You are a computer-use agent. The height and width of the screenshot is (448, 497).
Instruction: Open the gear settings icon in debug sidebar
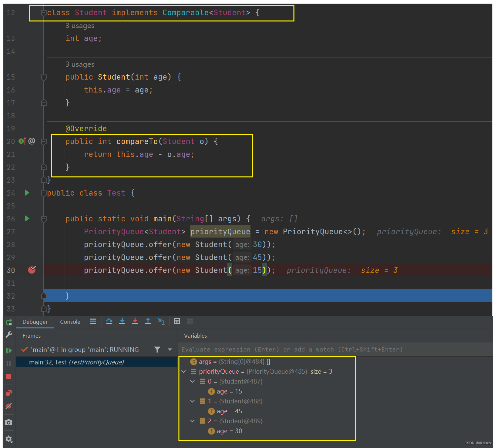point(9,439)
